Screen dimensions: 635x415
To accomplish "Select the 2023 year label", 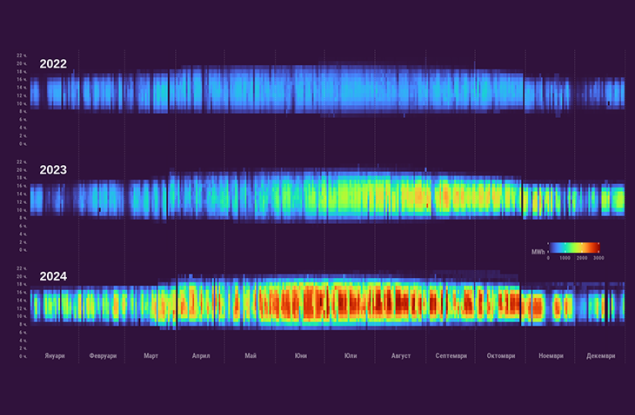I will 53,170.
